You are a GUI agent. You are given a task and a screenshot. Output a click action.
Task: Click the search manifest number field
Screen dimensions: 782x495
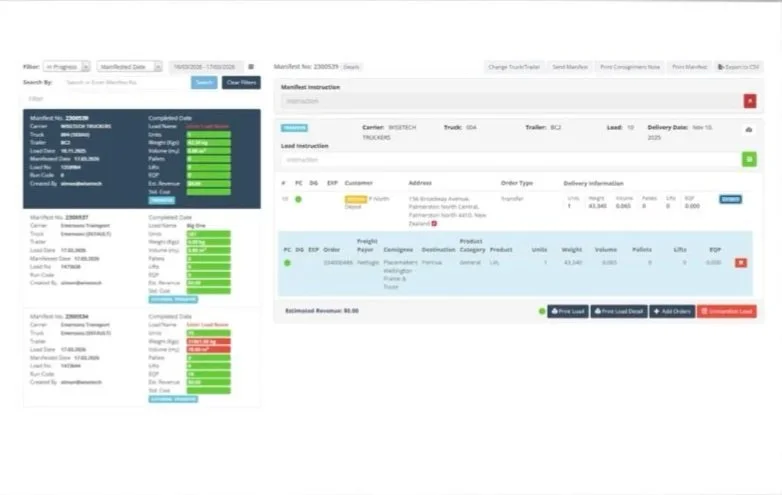point(126,82)
